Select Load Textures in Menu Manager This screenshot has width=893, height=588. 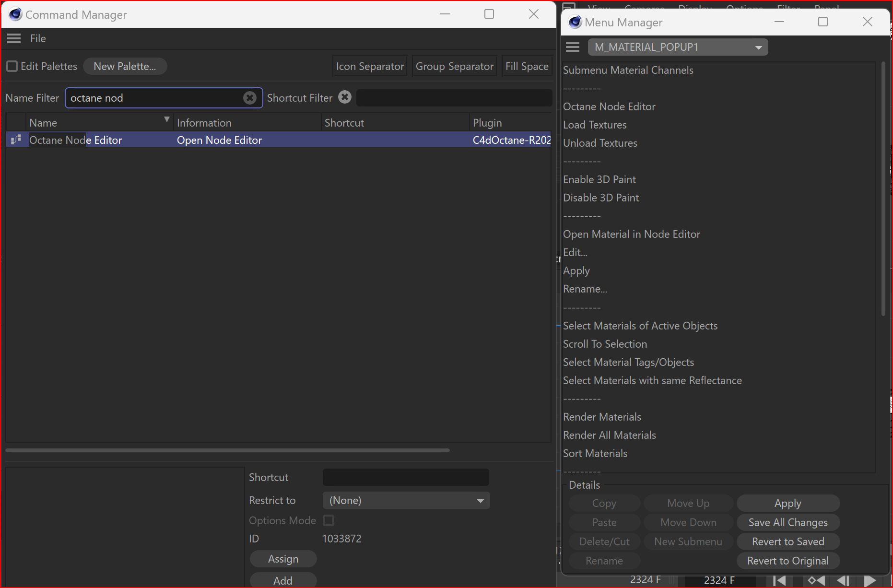595,125
